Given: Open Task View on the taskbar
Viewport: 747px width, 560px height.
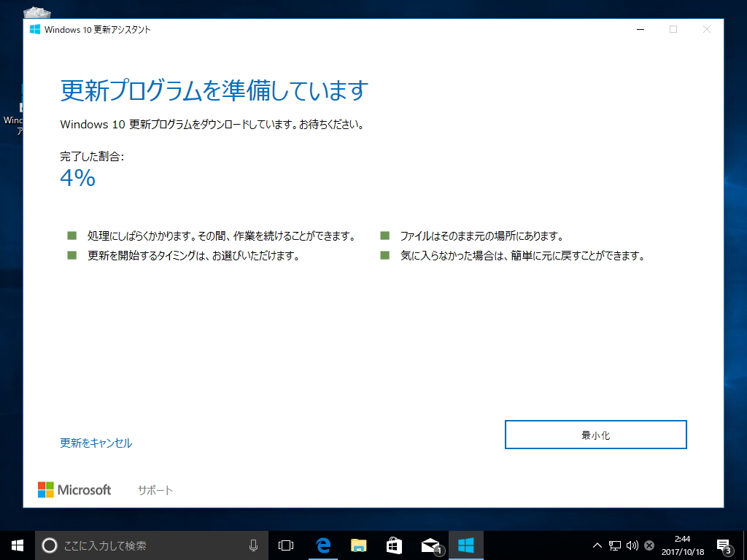Looking at the screenshot, I should coord(285,545).
